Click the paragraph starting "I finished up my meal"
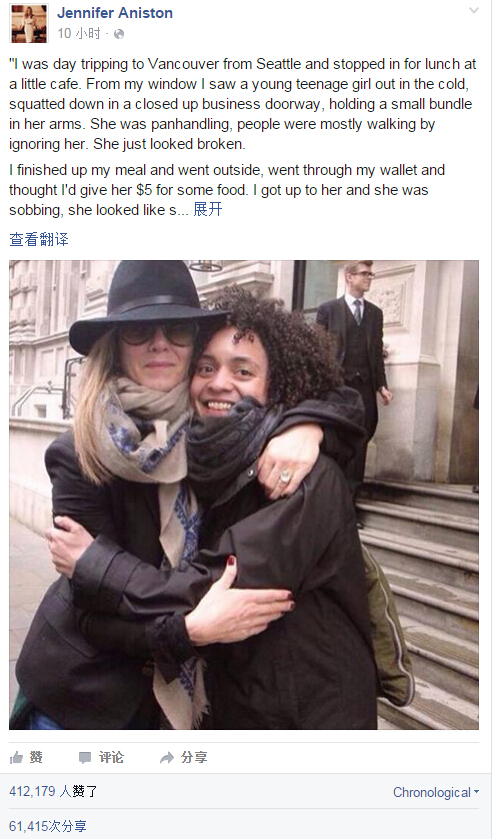Image resolution: width=492 pixels, height=839 pixels. click(x=227, y=190)
